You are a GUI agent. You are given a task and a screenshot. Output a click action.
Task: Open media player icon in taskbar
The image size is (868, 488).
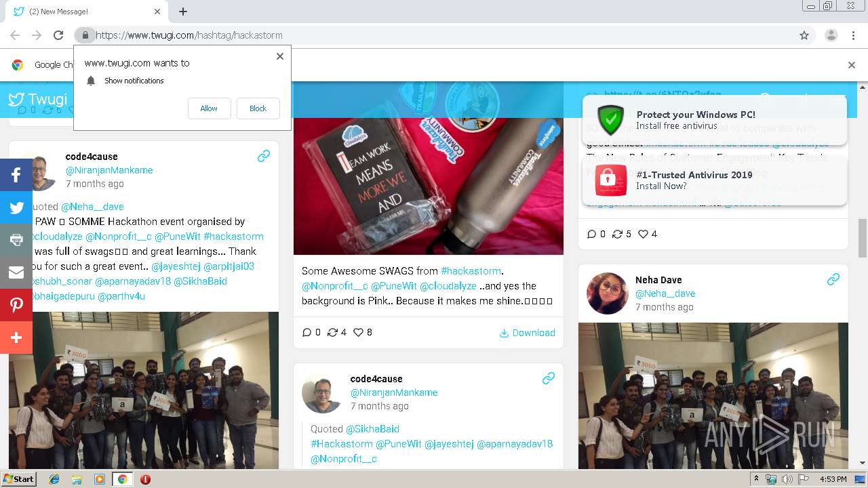click(x=100, y=479)
